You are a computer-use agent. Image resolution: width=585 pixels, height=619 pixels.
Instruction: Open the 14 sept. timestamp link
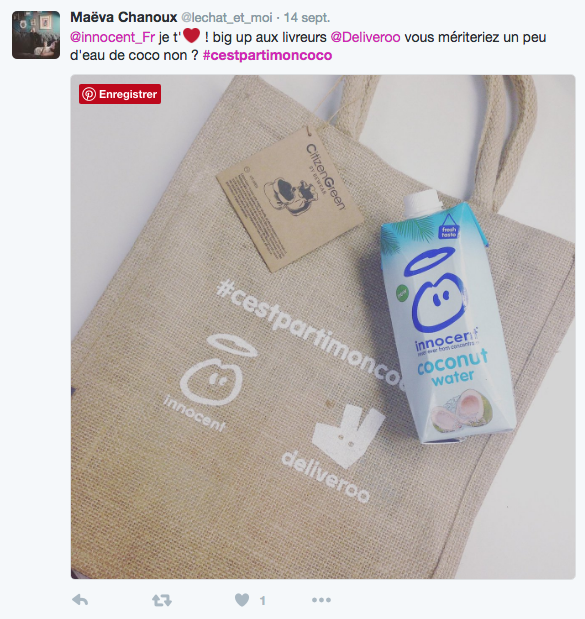coord(307,18)
